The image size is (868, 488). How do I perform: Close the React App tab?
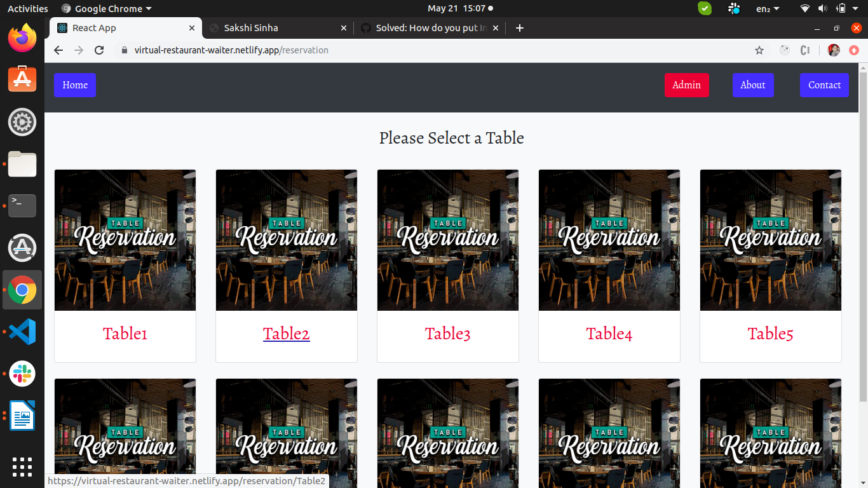pyautogui.click(x=192, y=28)
